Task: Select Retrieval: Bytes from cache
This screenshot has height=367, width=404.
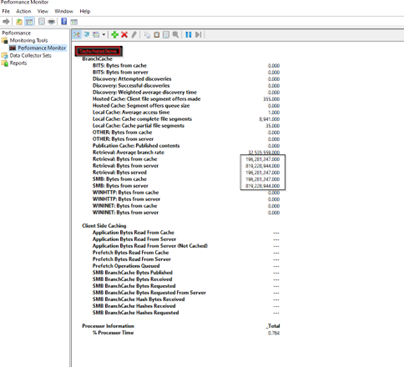Action: tap(125, 159)
